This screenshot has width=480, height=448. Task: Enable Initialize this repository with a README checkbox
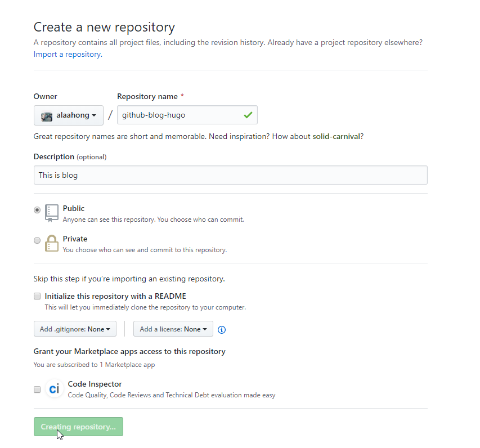pos(37,296)
